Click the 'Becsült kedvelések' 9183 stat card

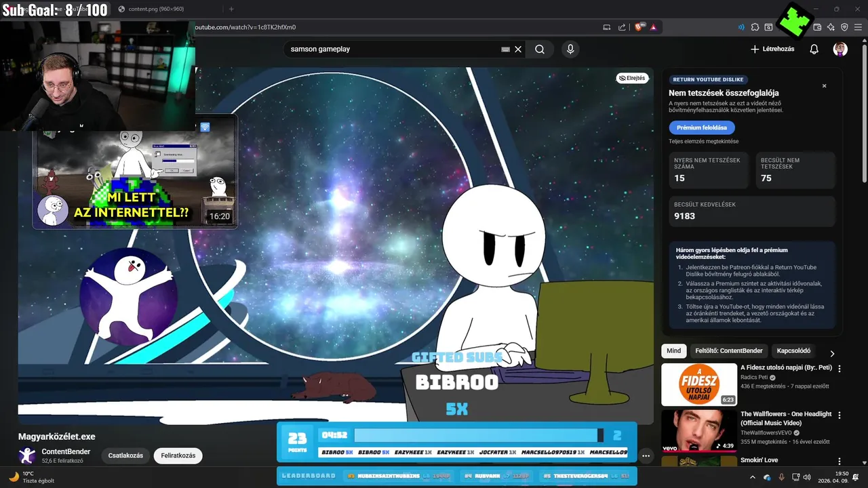pos(752,211)
